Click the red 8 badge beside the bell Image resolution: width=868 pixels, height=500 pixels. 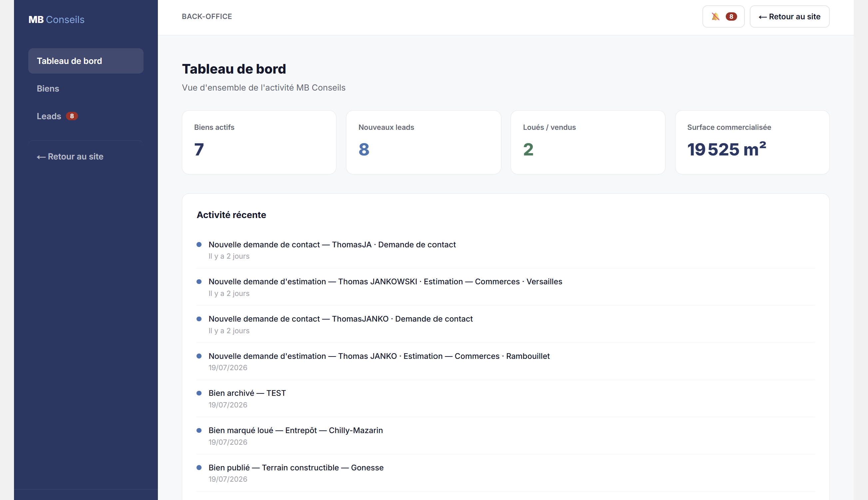coord(731,17)
